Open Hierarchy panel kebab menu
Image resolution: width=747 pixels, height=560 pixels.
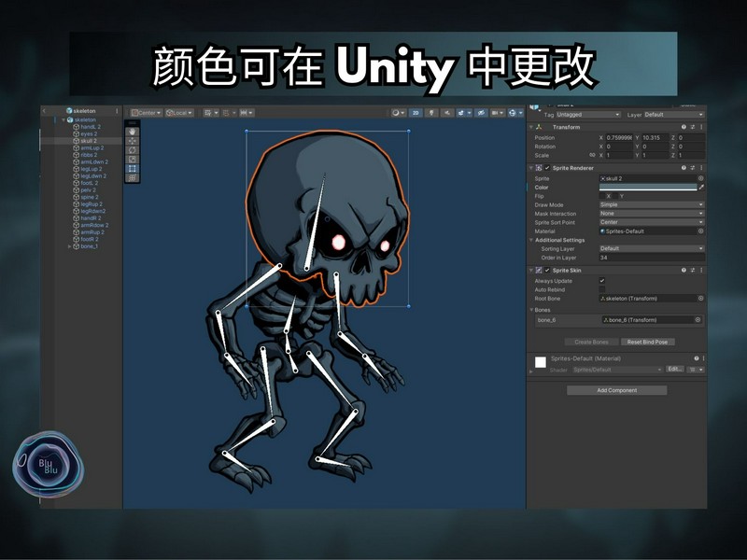coord(117,111)
